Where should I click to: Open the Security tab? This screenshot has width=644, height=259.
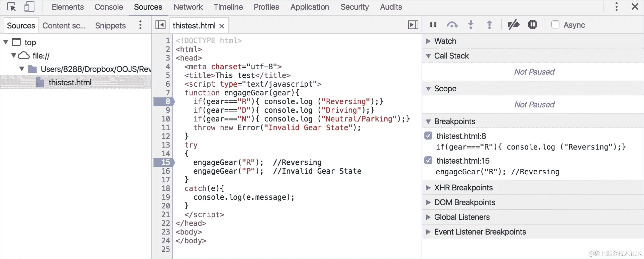354,7
